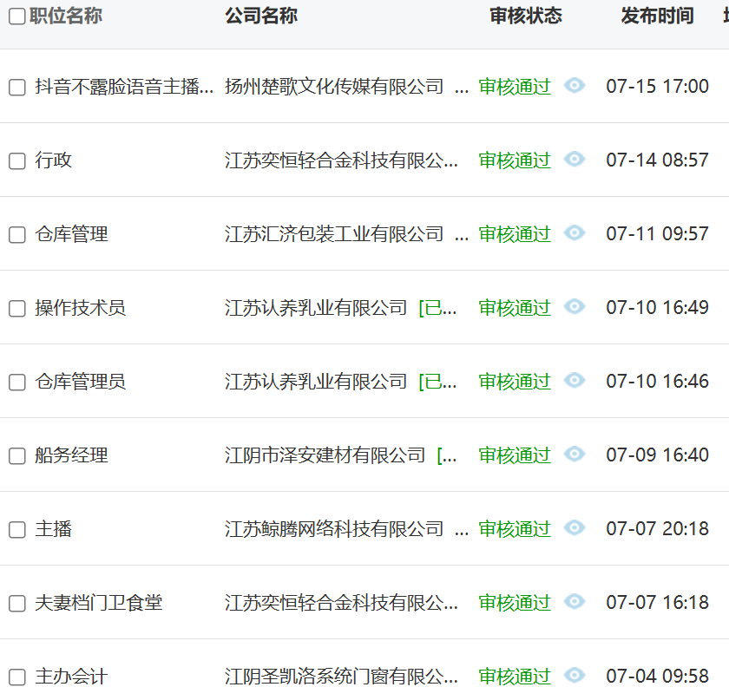The height and width of the screenshot is (700, 729).
Task: Tick the 仓库管理员 row checkbox
Action: 17,382
